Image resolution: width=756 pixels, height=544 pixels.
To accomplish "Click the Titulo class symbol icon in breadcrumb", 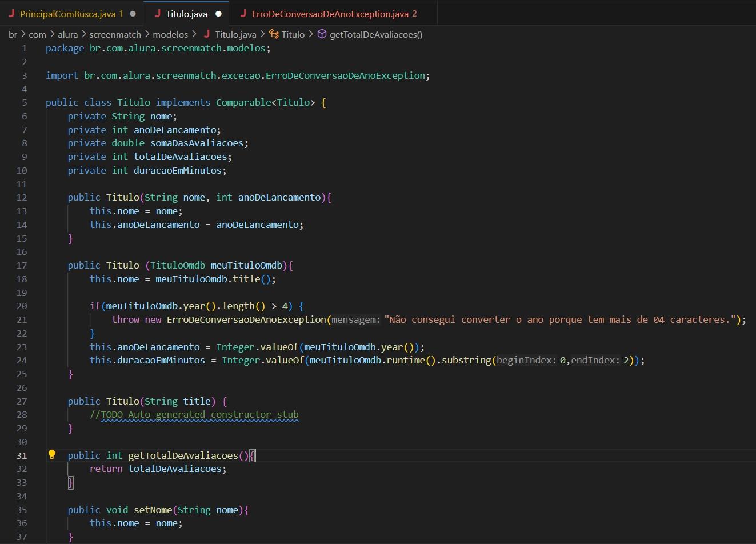I will [x=274, y=34].
